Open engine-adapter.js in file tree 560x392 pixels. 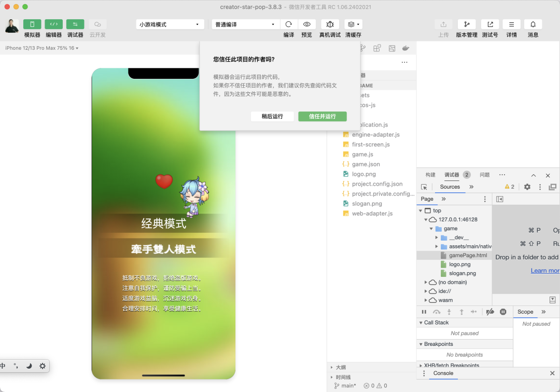[x=375, y=135]
